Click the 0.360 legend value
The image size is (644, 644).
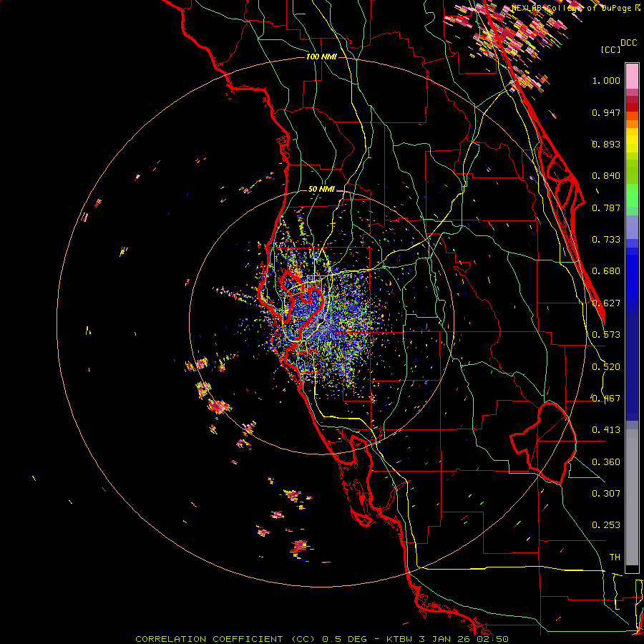pos(606,462)
